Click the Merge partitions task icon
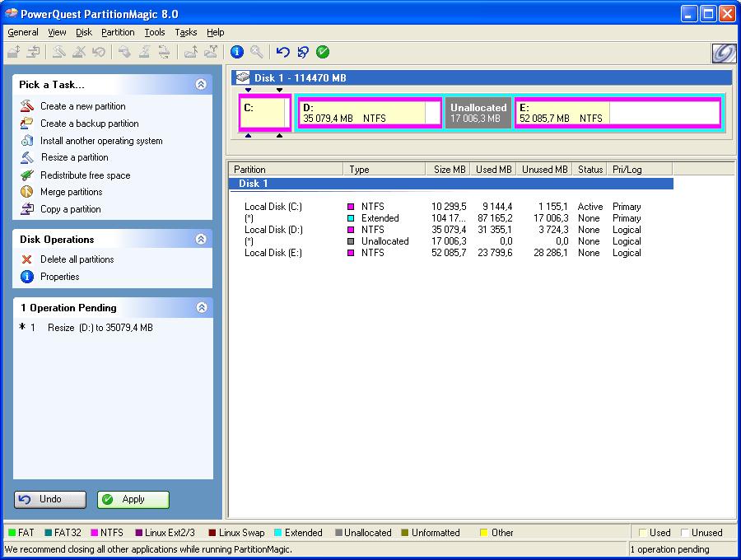The image size is (741, 560). tap(27, 191)
